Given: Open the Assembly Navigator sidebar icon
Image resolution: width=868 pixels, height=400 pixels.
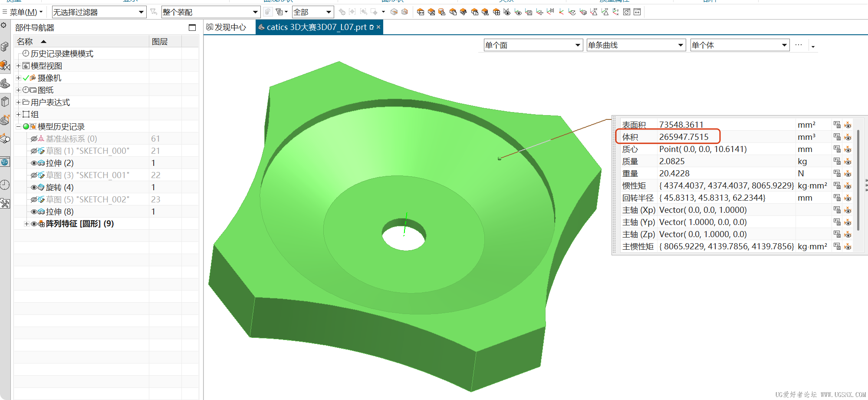Looking at the screenshot, I should pyautogui.click(x=5, y=65).
